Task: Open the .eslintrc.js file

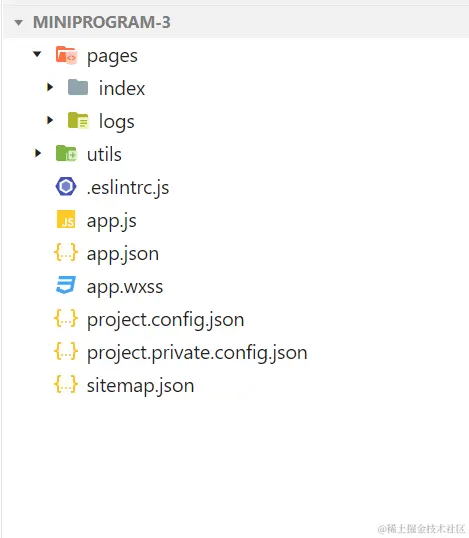Action: [128, 188]
